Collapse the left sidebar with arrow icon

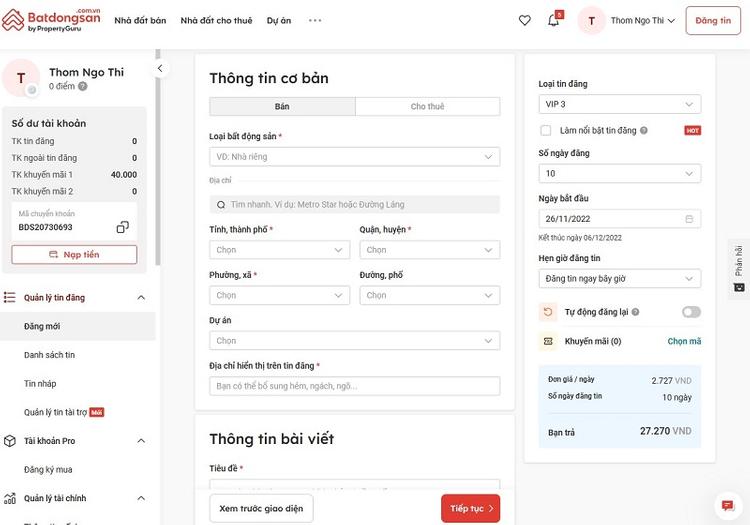click(159, 69)
